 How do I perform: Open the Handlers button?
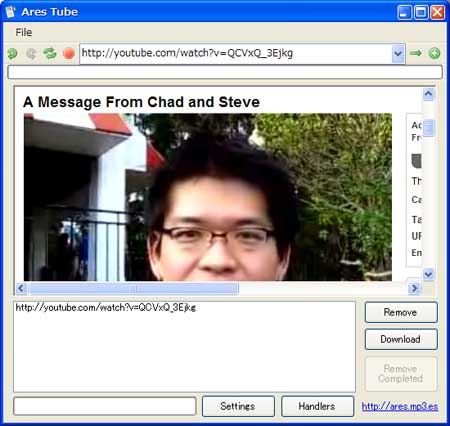coord(317,406)
